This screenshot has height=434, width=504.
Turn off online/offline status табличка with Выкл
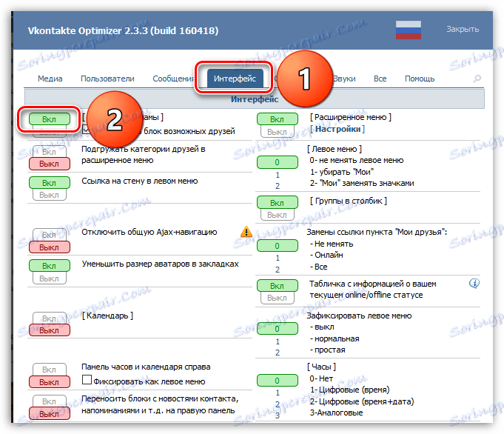tap(277, 298)
